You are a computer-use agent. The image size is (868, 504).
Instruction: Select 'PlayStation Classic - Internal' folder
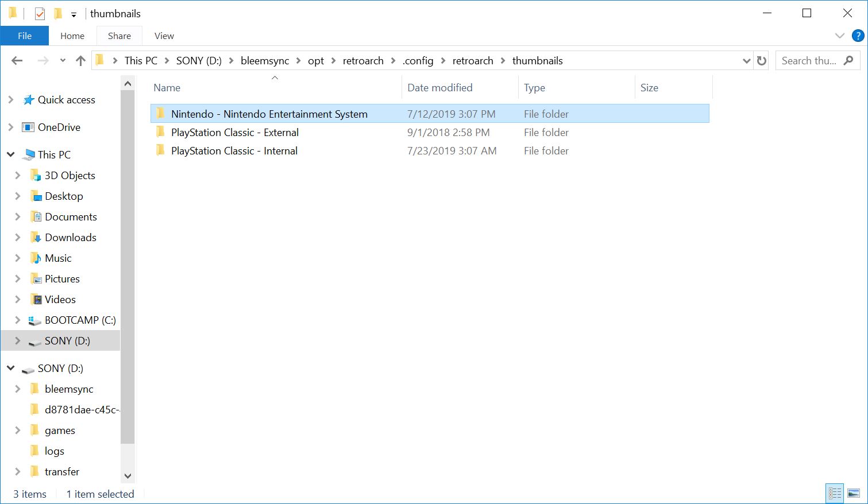pyautogui.click(x=430, y=150)
